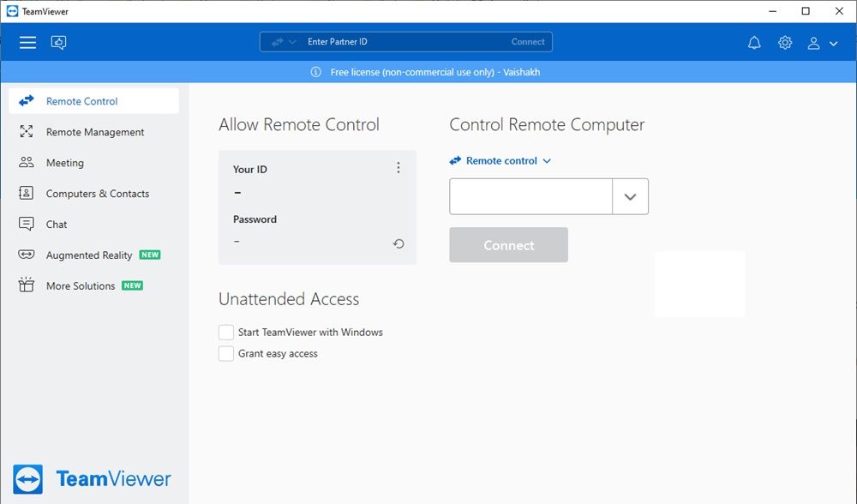Click the Augmented Reality goggles icon

tap(27, 255)
